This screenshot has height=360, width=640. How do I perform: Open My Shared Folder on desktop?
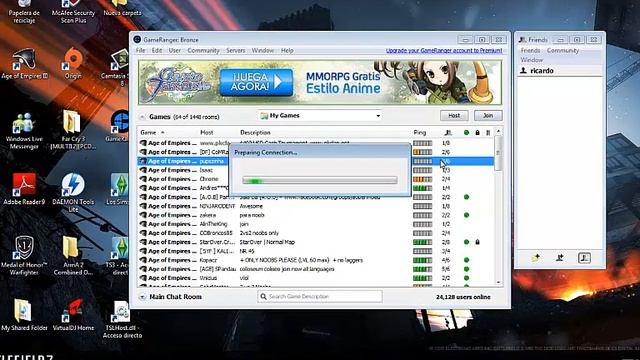tap(24, 315)
